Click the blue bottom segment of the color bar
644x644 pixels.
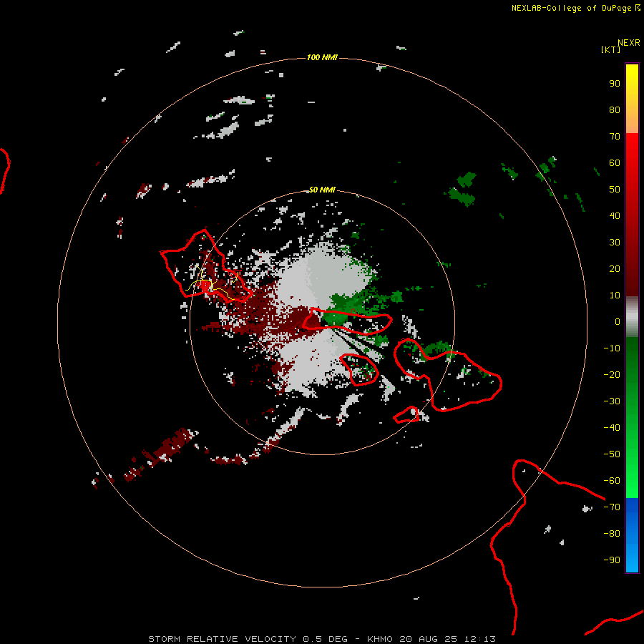(632, 535)
